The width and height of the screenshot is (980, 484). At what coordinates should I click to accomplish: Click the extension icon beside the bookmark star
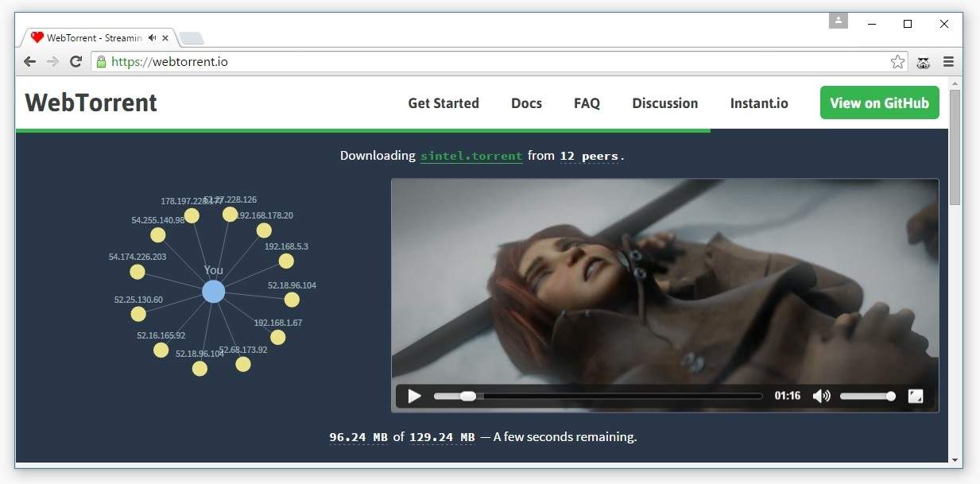(923, 61)
